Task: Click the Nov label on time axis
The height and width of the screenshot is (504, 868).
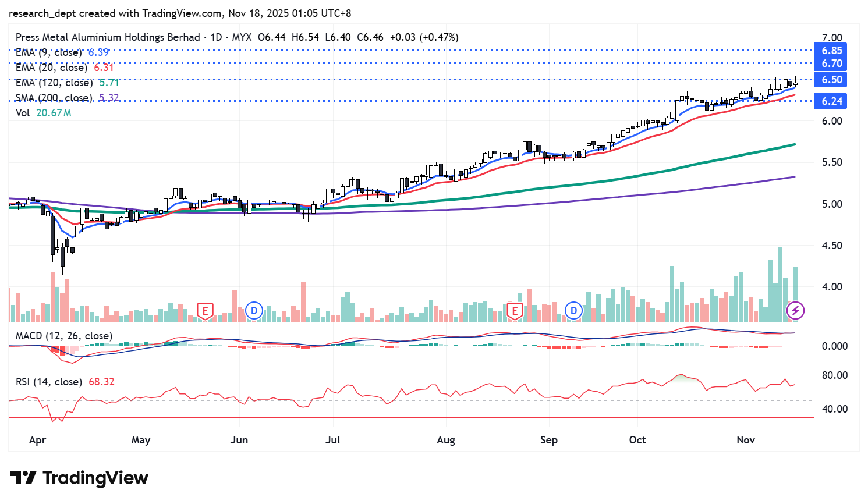Action: tap(746, 440)
